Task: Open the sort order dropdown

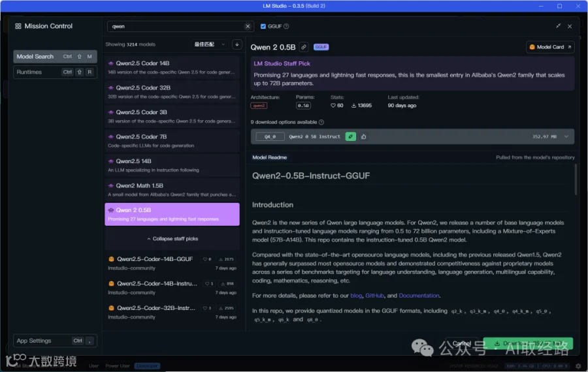Action: point(210,44)
